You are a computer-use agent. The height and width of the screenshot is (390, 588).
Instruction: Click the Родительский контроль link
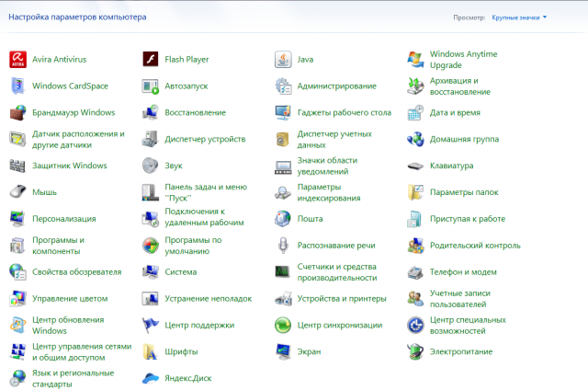point(475,246)
